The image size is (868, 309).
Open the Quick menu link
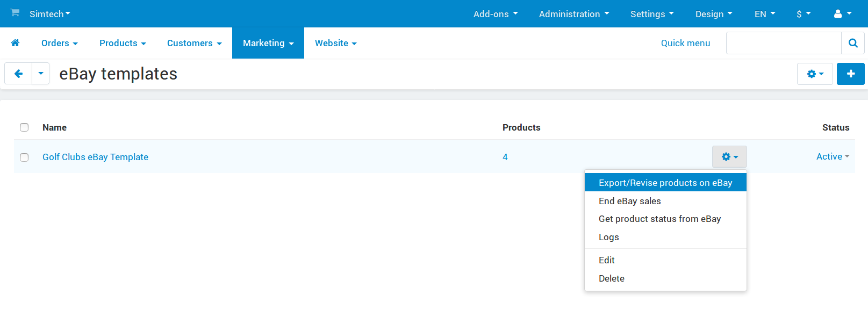(x=685, y=43)
